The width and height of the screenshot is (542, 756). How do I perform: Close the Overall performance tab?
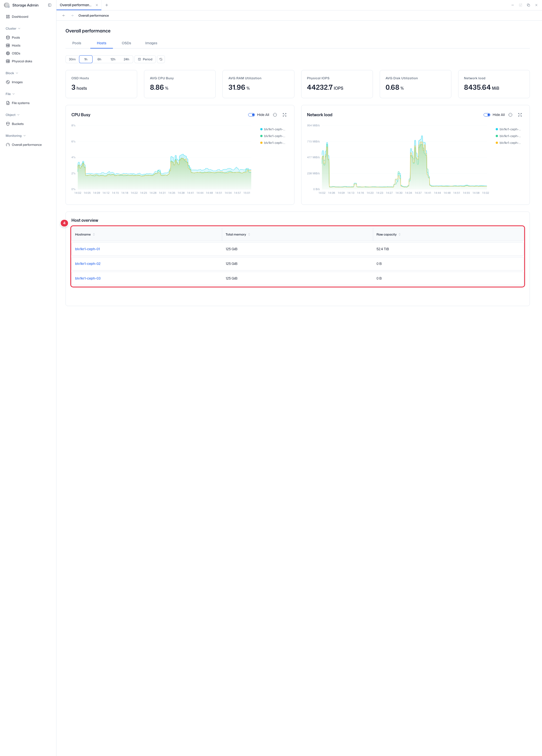pos(97,5)
